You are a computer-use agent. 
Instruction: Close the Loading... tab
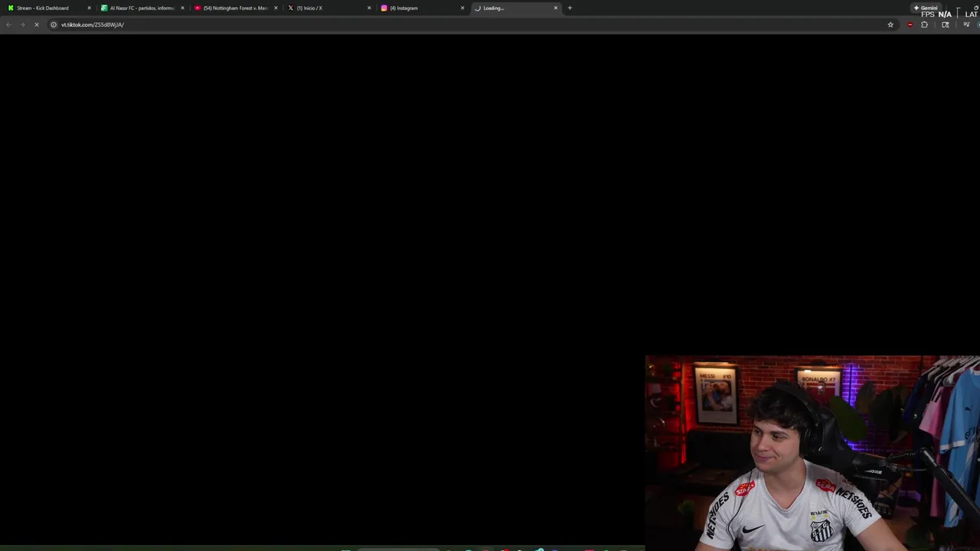tap(556, 8)
